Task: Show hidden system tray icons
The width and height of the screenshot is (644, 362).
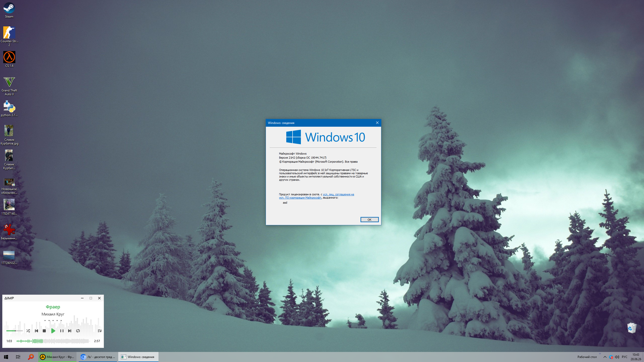Action: point(605,357)
